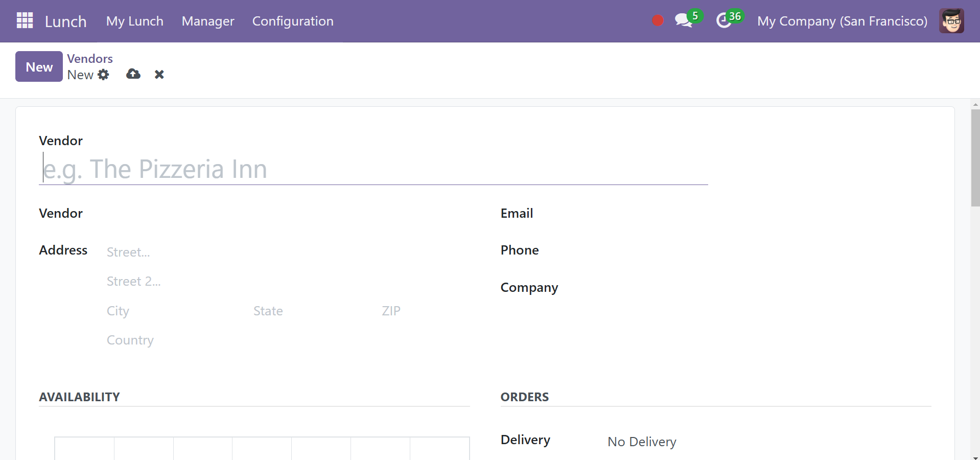
Task: Open the Configuration menu
Action: pyautogui.click(x=293, y=21)
